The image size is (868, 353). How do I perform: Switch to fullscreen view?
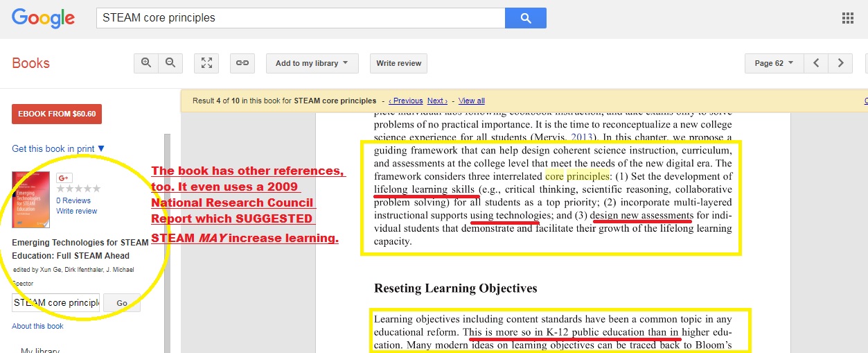click(206, 63)
